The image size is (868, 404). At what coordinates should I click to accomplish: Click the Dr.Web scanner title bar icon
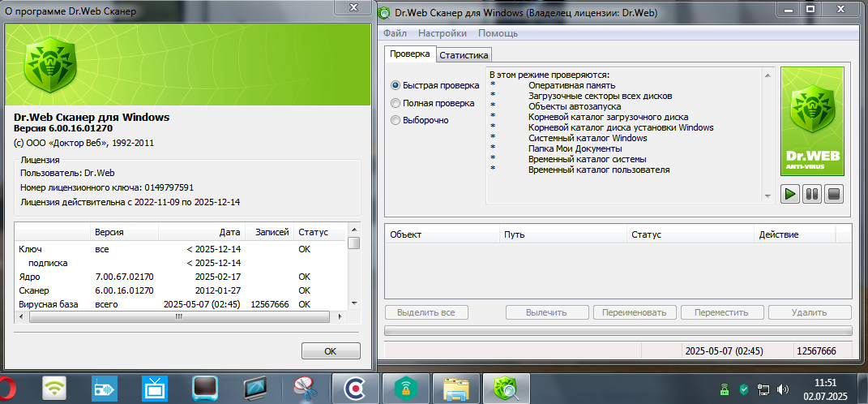[x=385, y=12]
